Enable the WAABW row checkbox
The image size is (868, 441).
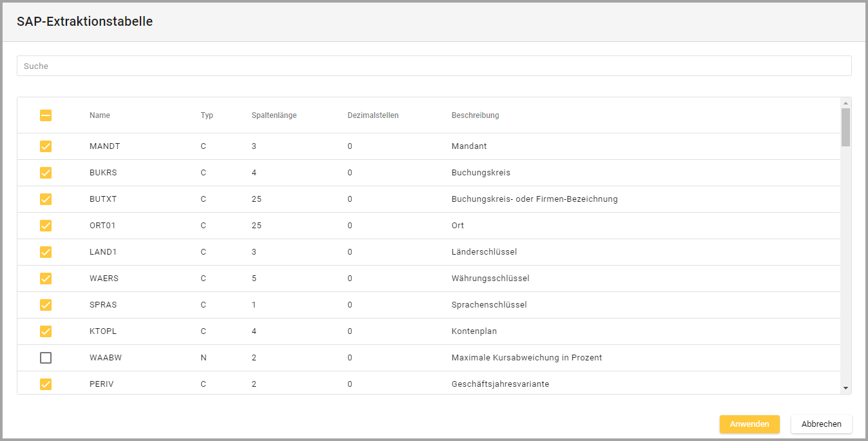[46, 358]
